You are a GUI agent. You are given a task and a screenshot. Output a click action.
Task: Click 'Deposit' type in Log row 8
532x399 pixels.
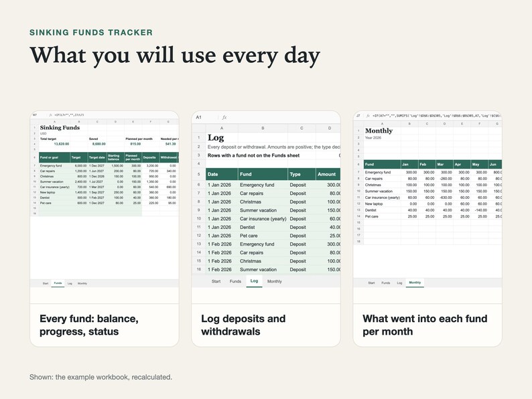point(298,202)
